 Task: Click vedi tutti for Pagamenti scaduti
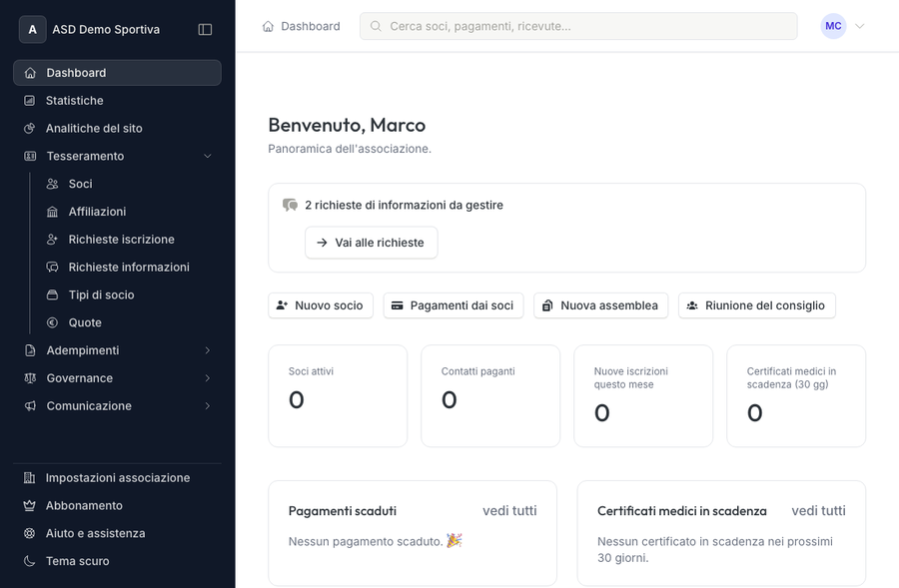pyautogui.click(x=509, y=511)
